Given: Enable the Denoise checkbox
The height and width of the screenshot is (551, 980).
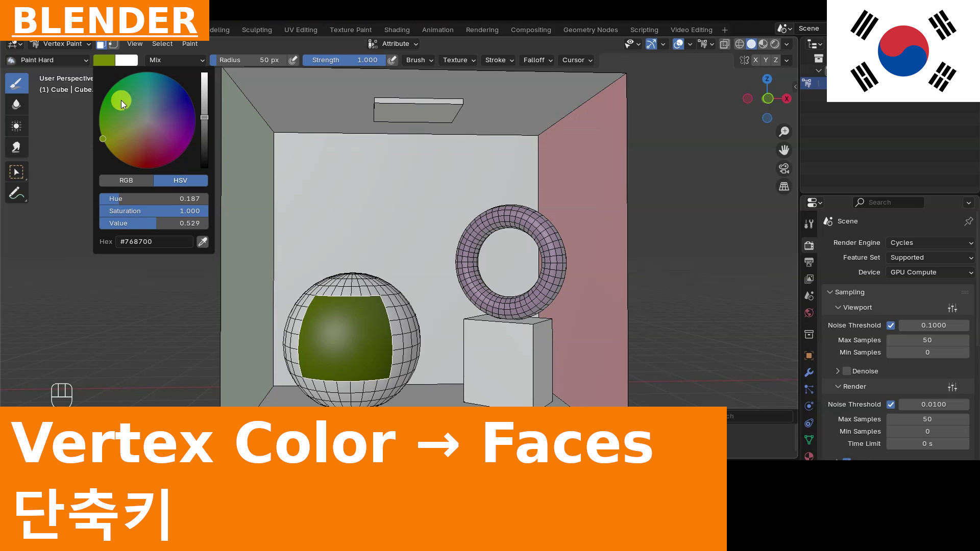Looking at the screenshot, I should tap(847, 371).
